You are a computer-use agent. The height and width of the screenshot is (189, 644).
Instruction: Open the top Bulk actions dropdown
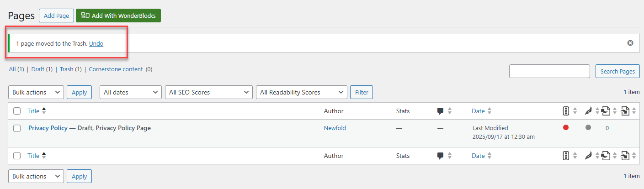pos(36,92)
